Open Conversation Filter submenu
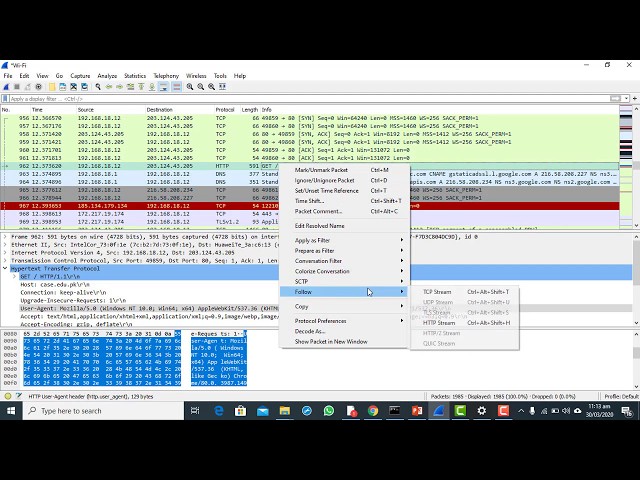 [345, 261]
